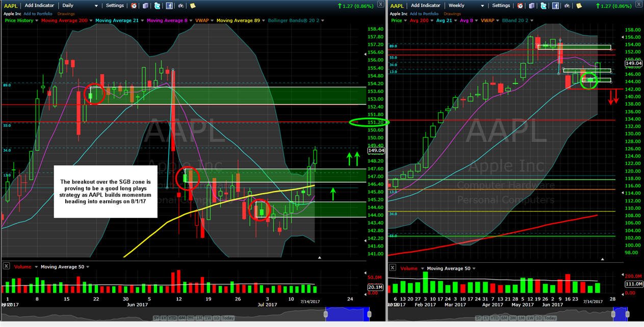Viewport: 644px width, 327px height.
Task: Open Settings for the daily chart
Action: click(115, 6)
